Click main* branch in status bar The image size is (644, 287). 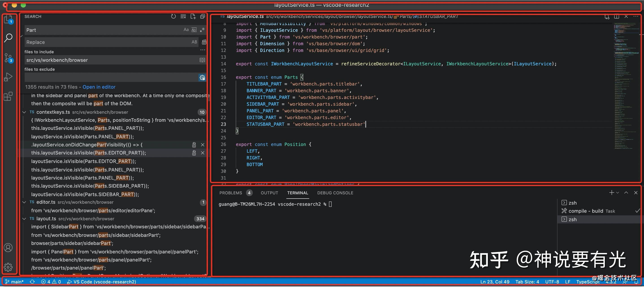(15, 282)
